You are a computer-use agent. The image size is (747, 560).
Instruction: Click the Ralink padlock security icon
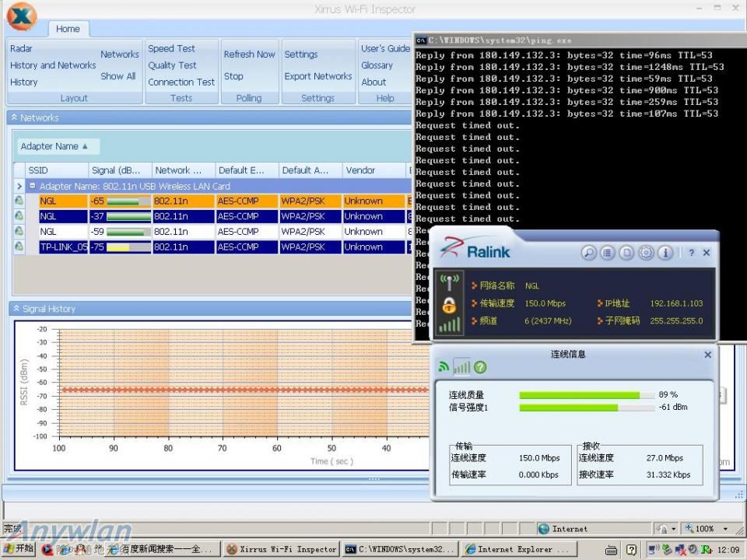click(449, 305)
